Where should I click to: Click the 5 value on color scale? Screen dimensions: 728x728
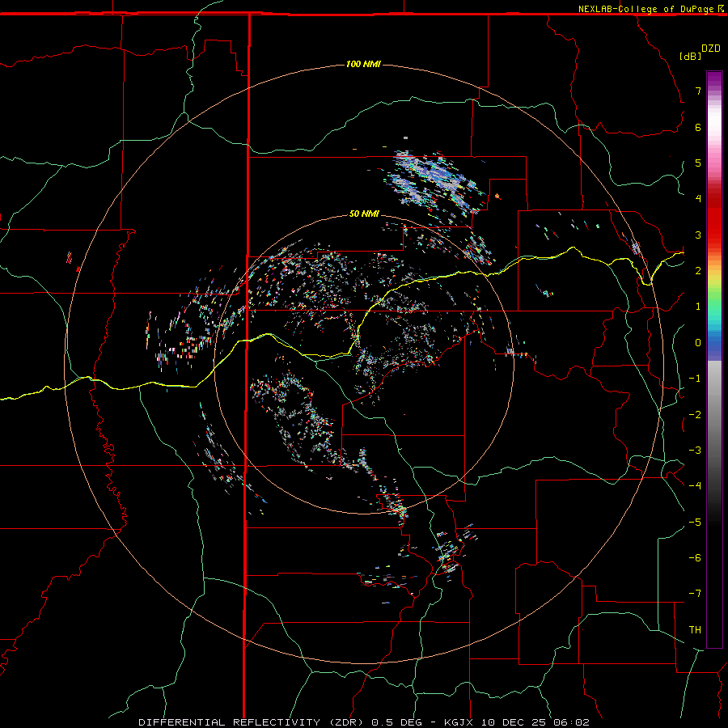[698, 163]
